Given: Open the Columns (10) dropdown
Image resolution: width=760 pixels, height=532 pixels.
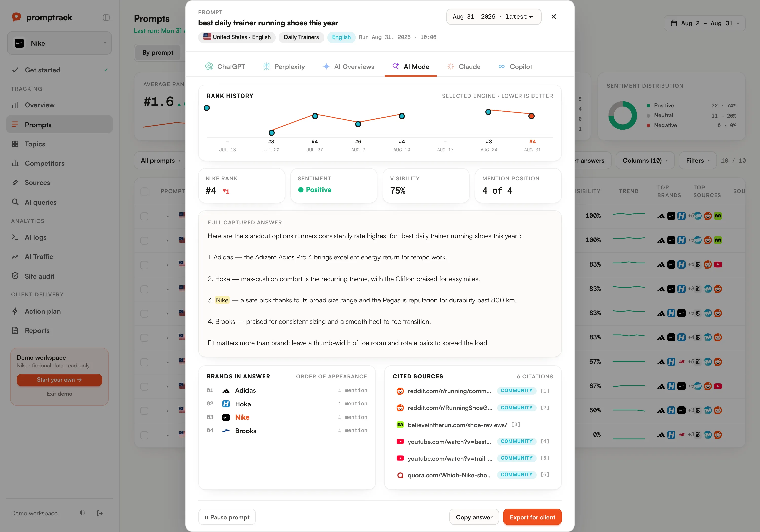Looking at the screenshot, I should [645, 161].
